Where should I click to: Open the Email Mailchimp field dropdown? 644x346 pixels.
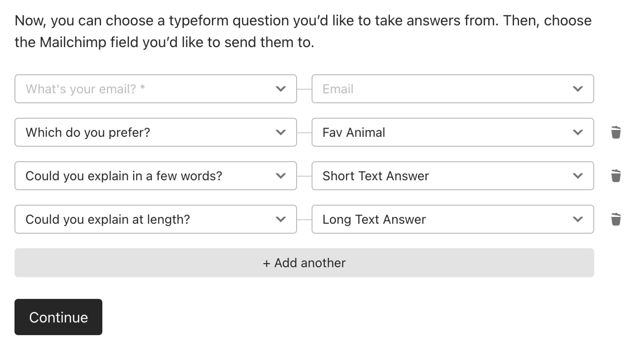[453, 89]
